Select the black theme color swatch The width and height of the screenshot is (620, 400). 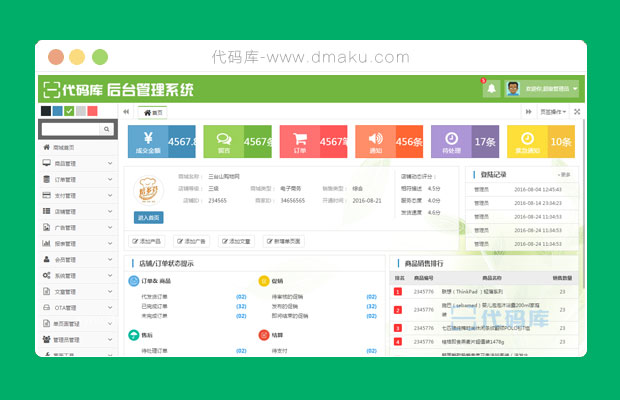[x=46, y=111]
